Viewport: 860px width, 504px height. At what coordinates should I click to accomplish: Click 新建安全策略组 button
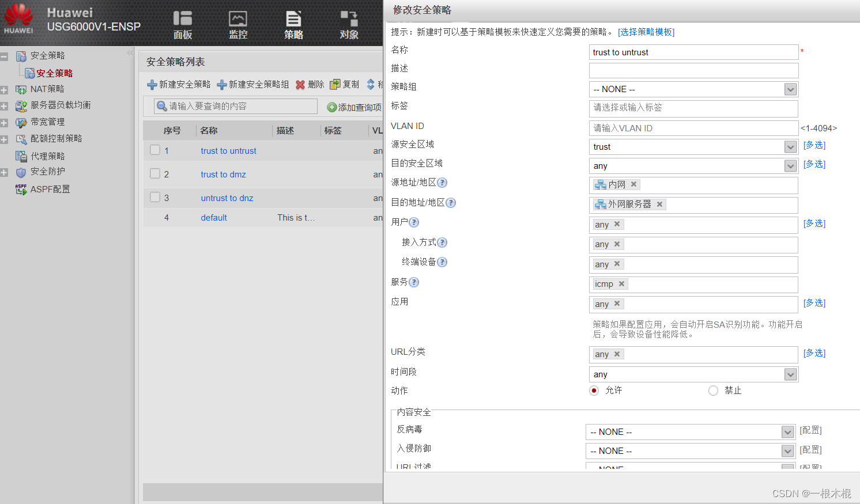pyautogui.click(x=252, y=85)
